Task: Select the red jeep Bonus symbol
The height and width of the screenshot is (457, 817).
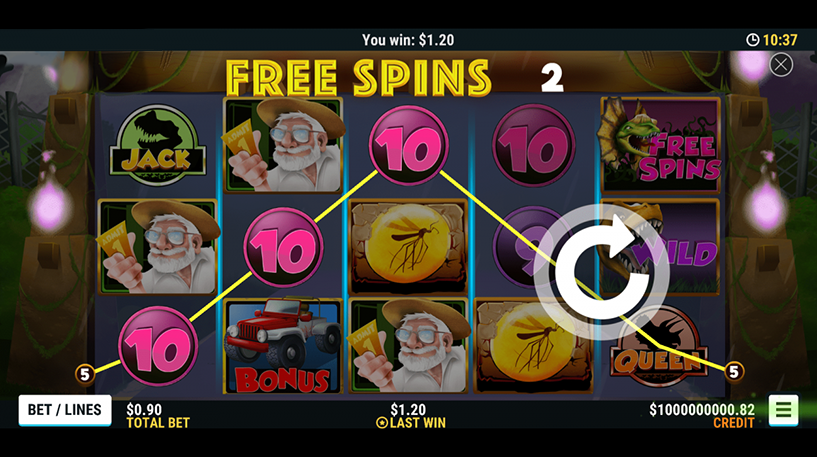Action: (x=283, y=346)
